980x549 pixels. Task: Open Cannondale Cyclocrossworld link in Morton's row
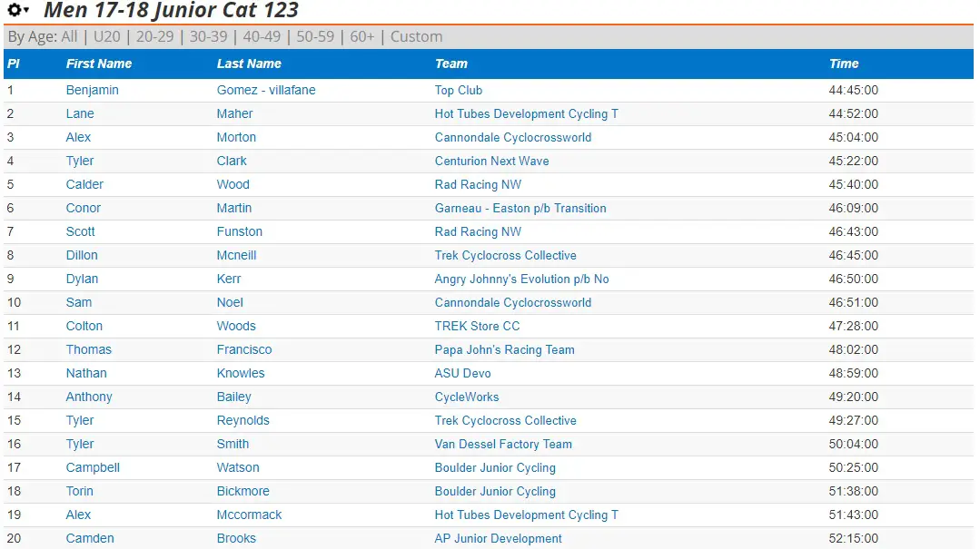(x=513, y=137)
